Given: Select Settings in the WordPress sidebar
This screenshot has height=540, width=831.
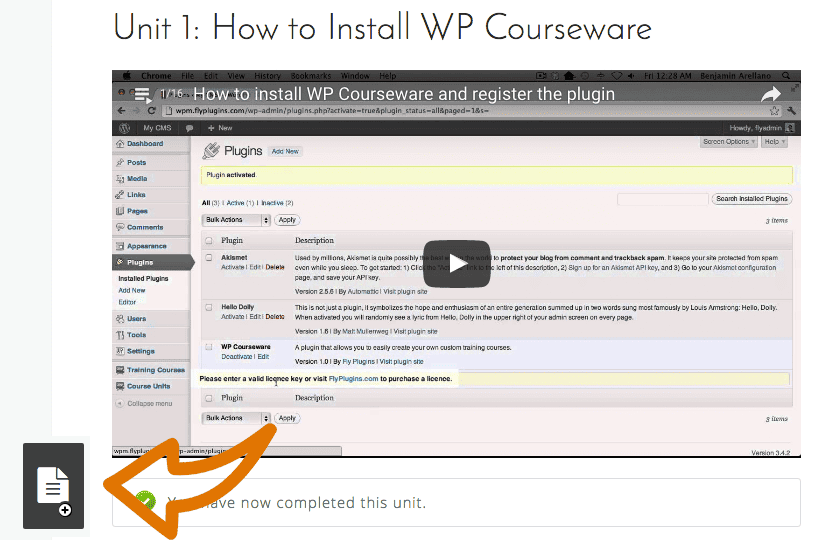Looking at the screenshot, I should coord(140,351).
